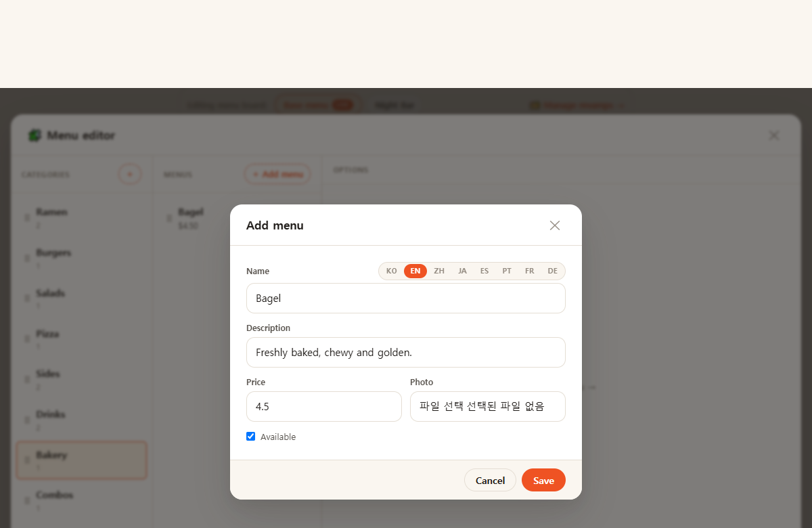Select the highlighted Bakery category
Image resolution: width=812 pixels, height=528 pixels.
pyautogui.click(x=81, y=460)
